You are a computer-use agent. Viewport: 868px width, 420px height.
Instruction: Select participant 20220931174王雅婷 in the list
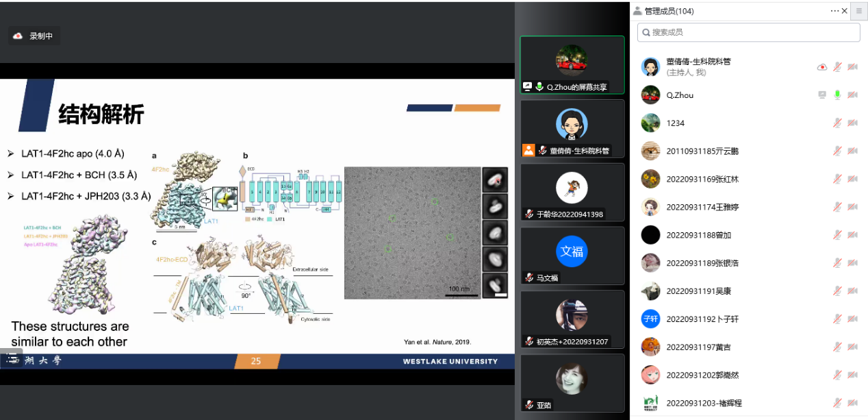702,207
